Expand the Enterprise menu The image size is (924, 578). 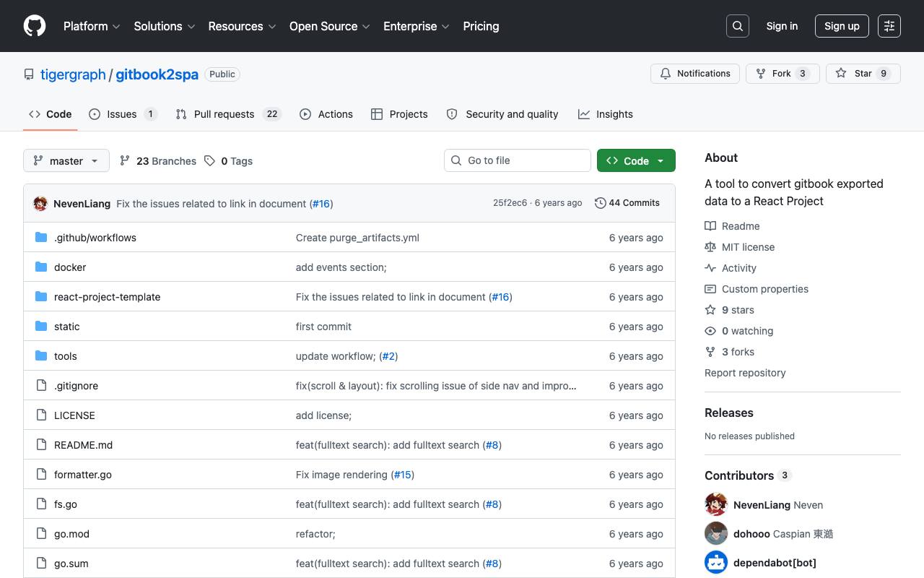(x=417, y=26)
